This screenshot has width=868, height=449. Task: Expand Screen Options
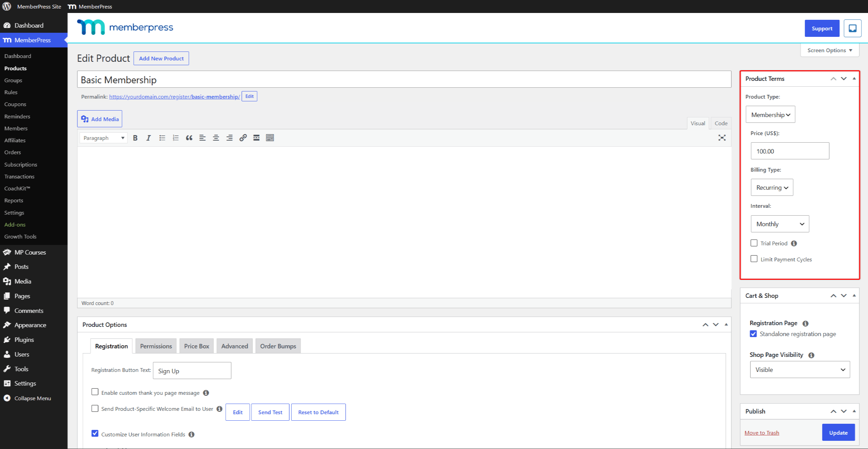coord(829,50)
